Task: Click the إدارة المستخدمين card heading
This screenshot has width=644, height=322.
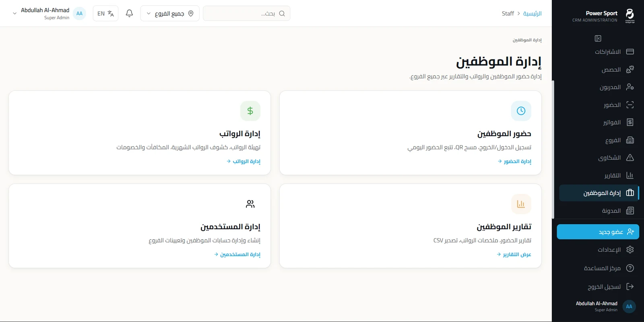Action: 231,227
